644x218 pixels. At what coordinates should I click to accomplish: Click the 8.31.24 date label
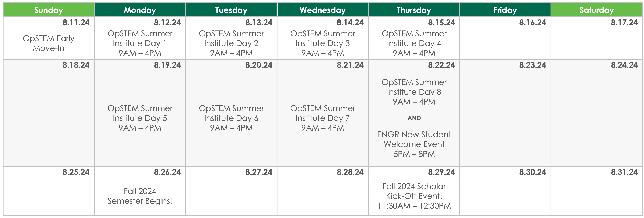(x=624, y=172)
